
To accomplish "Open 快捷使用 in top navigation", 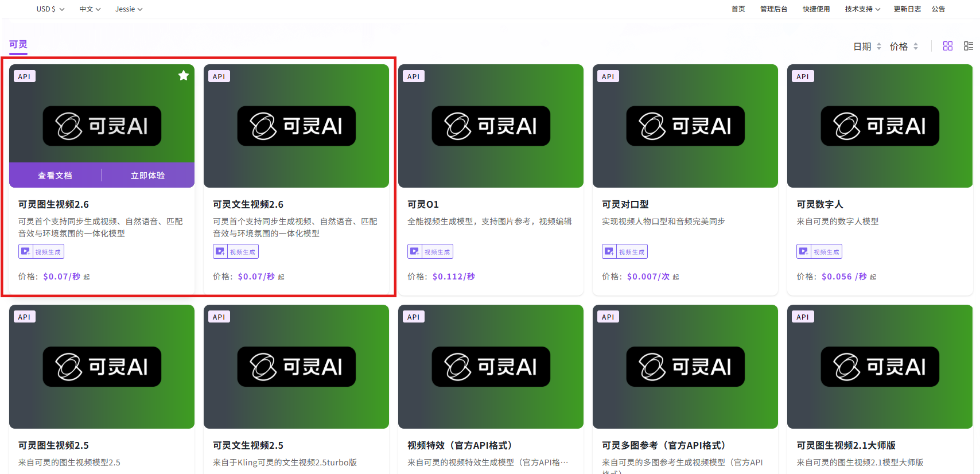I will click(816, 9).
